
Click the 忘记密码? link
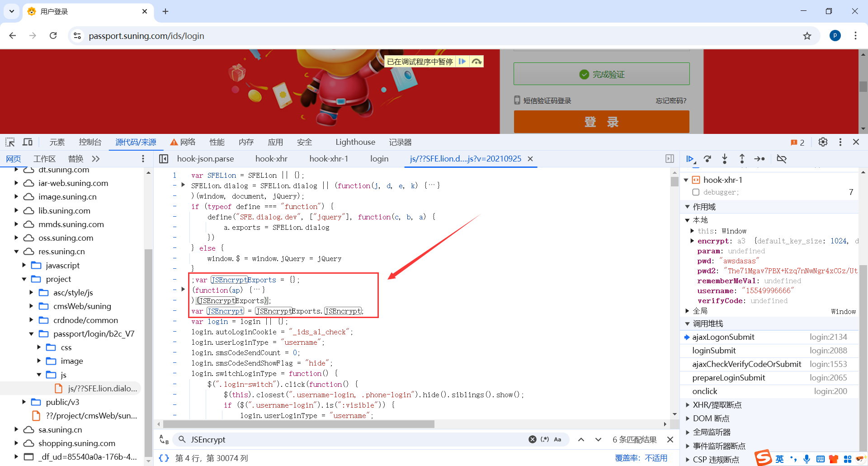point(671,100)
